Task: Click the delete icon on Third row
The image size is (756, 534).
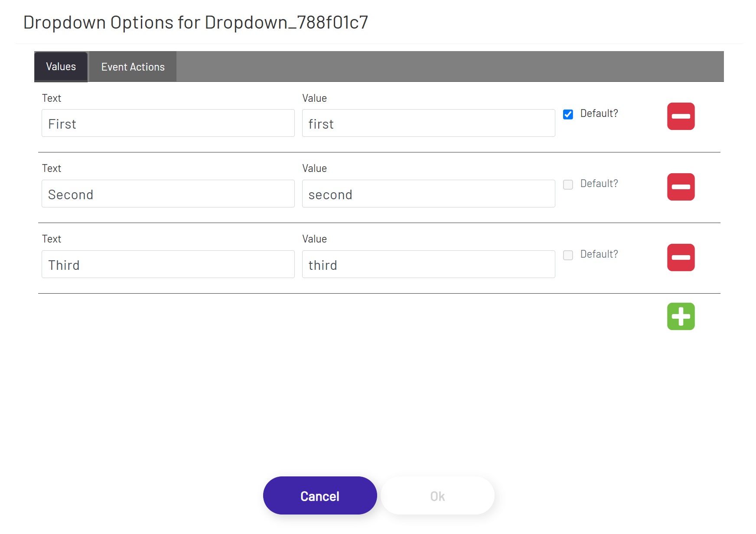Action: click(680, 257)
